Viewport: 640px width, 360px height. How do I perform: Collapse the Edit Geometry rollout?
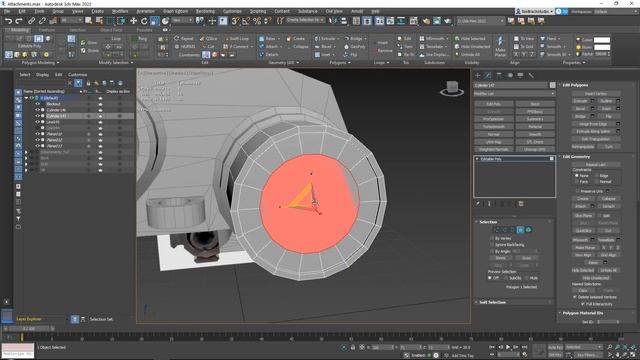pos(576,156)
